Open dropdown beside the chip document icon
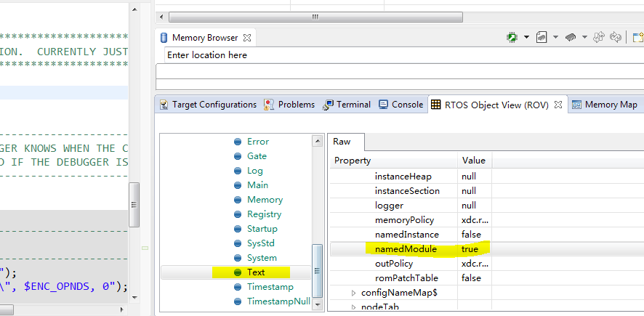Viewport: 644px width, 316px height. (555, 37)
